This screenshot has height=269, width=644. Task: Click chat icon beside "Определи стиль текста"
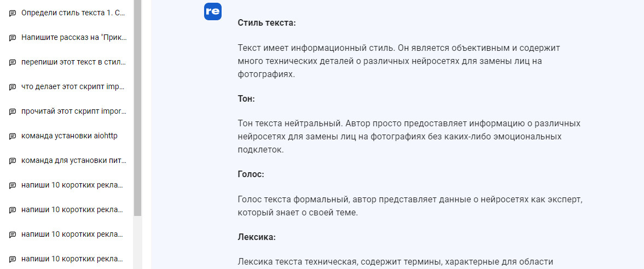tap(13, 13)
